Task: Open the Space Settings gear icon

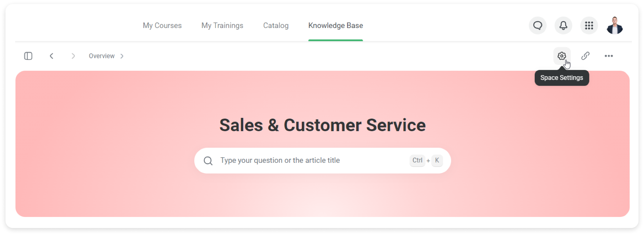Action: (x=562, y=56)
